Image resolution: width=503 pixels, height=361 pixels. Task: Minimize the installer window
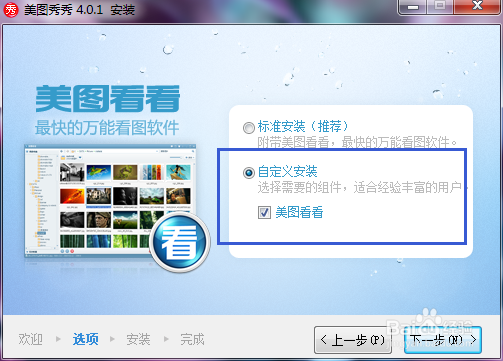coord(413,7)
